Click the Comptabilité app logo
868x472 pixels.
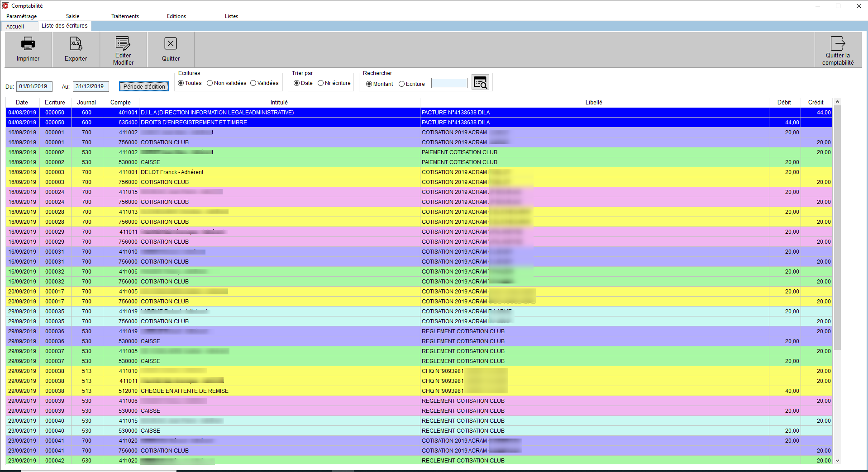point(5,5)
